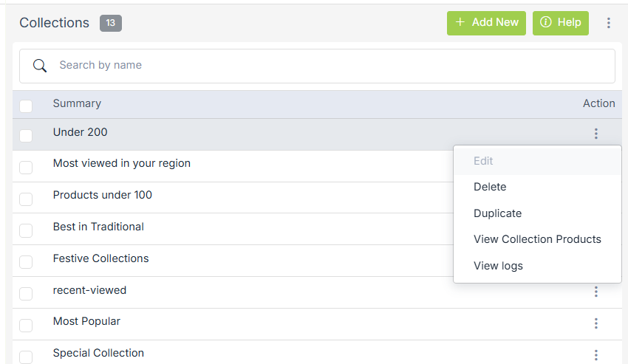Open the page options kebab menu beside Help
The height and width of the screenshot is (364, 628).
[x=609, y=23]
